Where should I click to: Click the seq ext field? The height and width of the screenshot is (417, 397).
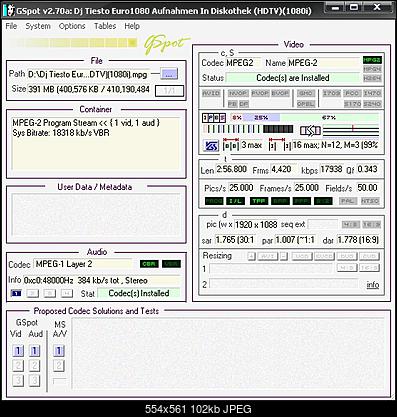coord(323,224)
